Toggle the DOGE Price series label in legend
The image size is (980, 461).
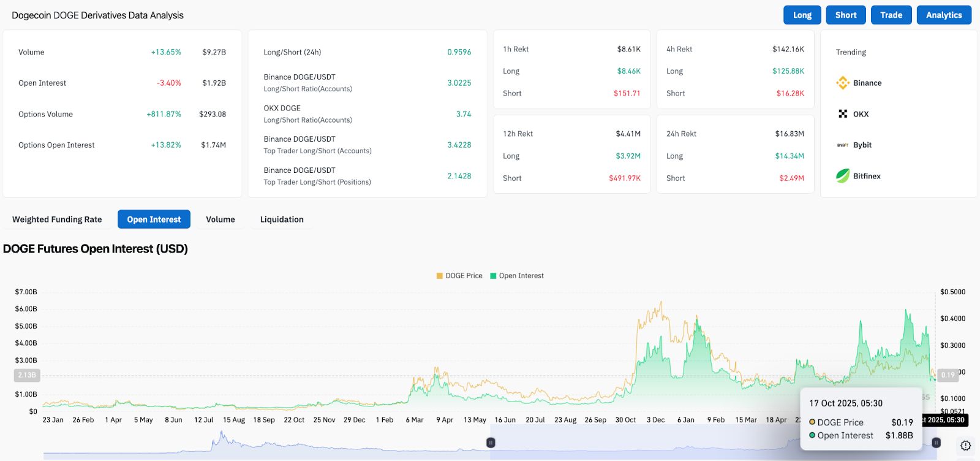point(464,276)
